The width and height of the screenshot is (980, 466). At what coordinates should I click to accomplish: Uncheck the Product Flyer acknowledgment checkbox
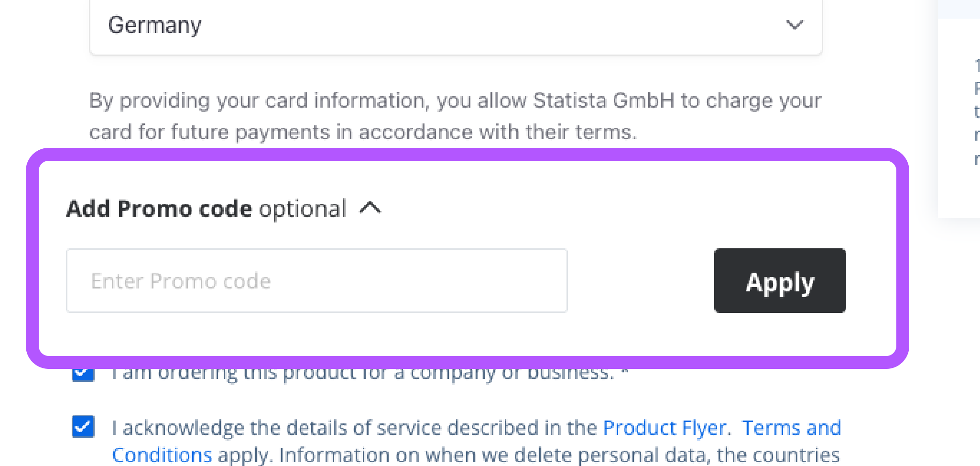(83, 426)
